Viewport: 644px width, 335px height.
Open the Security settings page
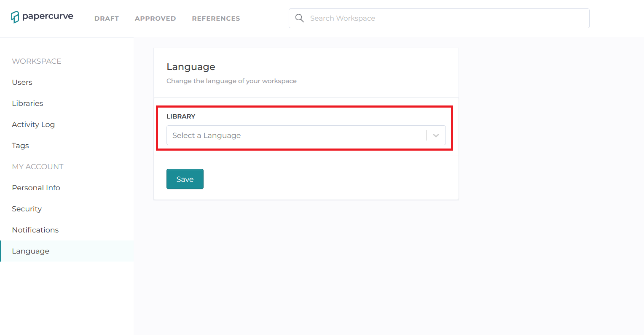[27, 208]
